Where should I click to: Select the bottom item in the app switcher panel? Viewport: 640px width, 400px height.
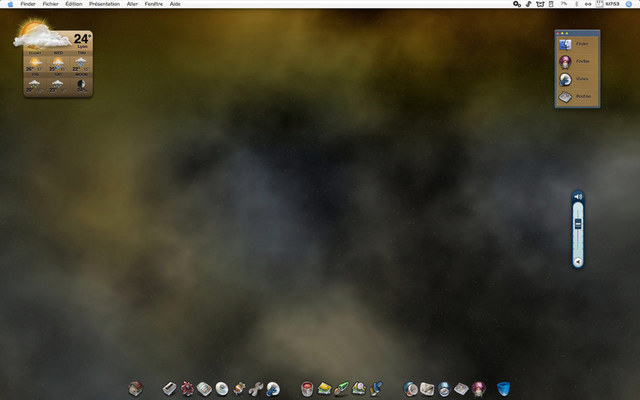click(566, 97)
